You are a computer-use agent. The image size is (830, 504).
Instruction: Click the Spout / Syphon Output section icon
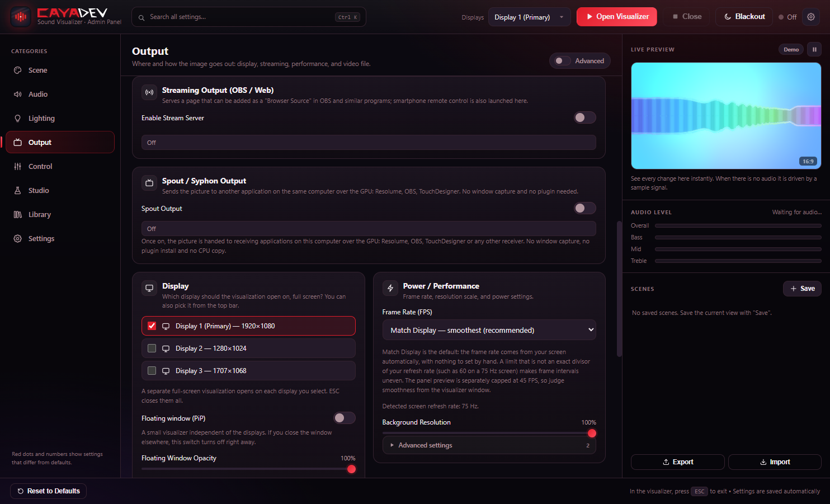click(149, 183)
